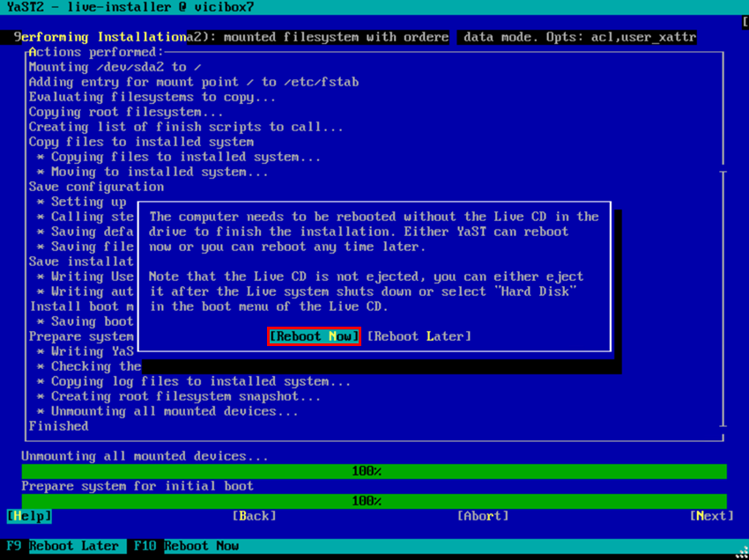This screenshot has width=749, height=560.
Task: Select the 'Copying root filesystem...' log entry
Action: click(125, 112)
